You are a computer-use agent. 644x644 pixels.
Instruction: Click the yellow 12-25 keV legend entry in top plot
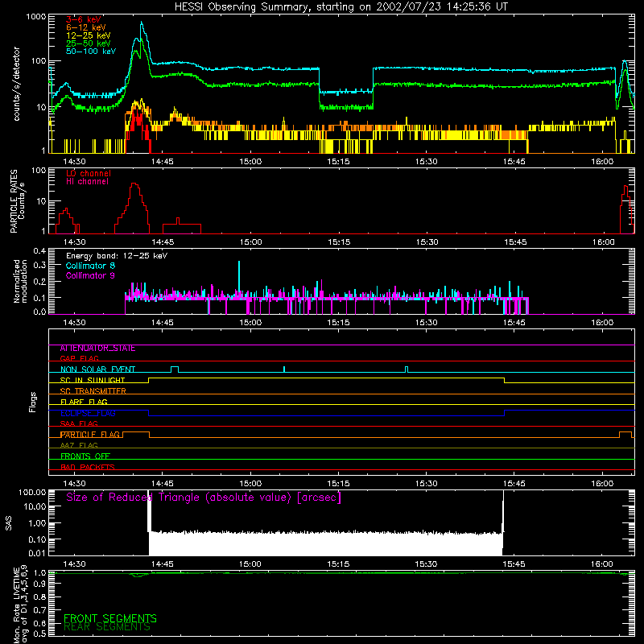click(x=89, y=35)
